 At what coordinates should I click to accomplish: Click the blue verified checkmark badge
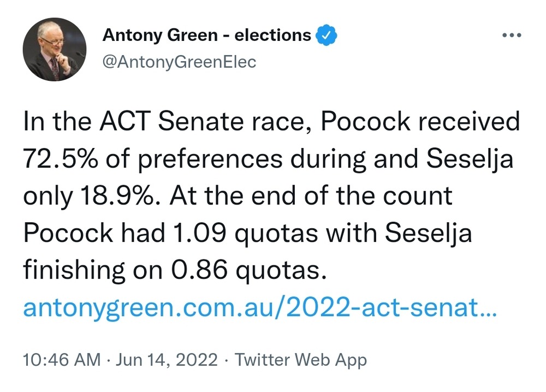(327, 35)
